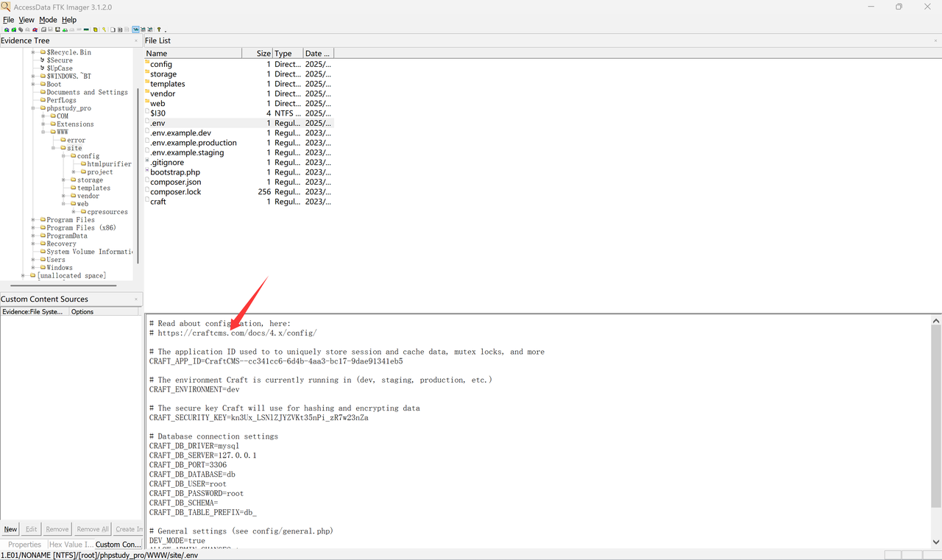
Task: Sort file list by Size column header
Action: (x=257, y=53)
